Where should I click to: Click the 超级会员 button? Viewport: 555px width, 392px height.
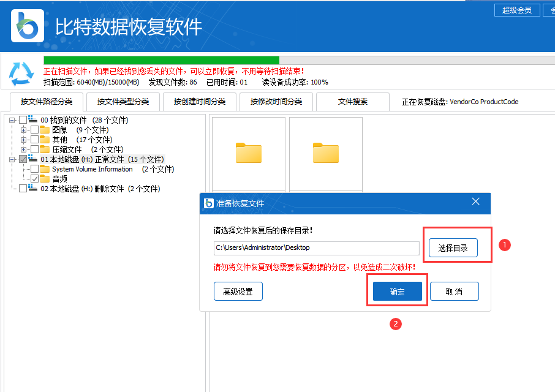click(517, 10)
